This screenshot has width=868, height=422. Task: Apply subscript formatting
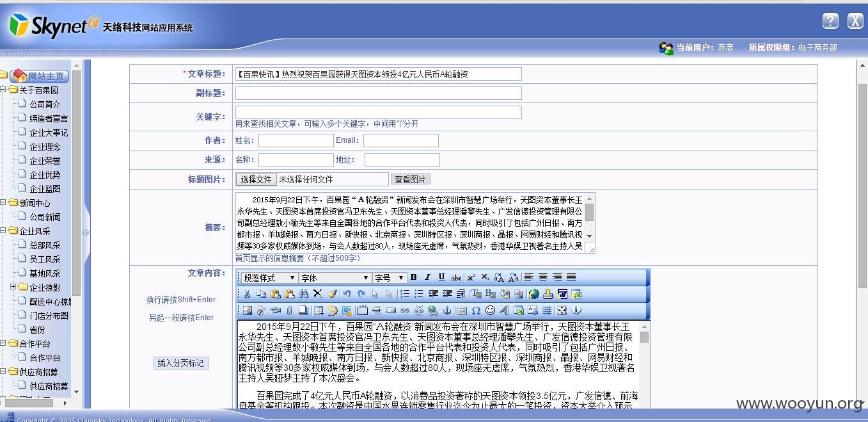485,277
